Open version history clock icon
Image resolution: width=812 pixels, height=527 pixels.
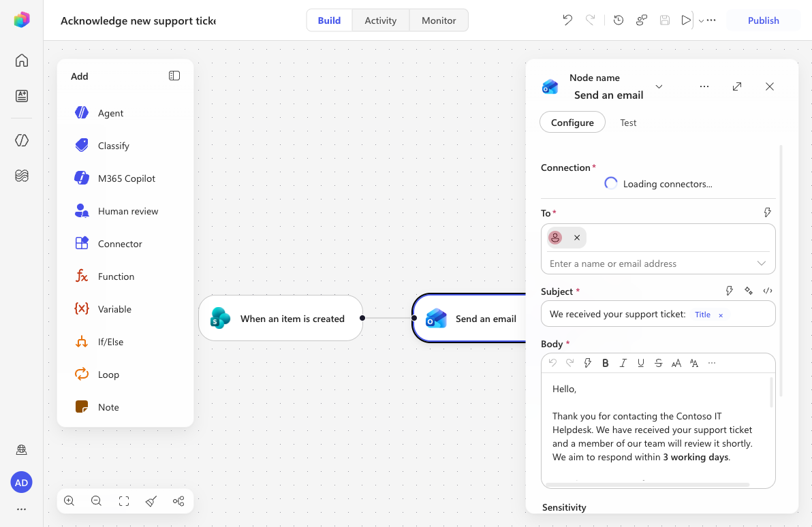[619, 20]
